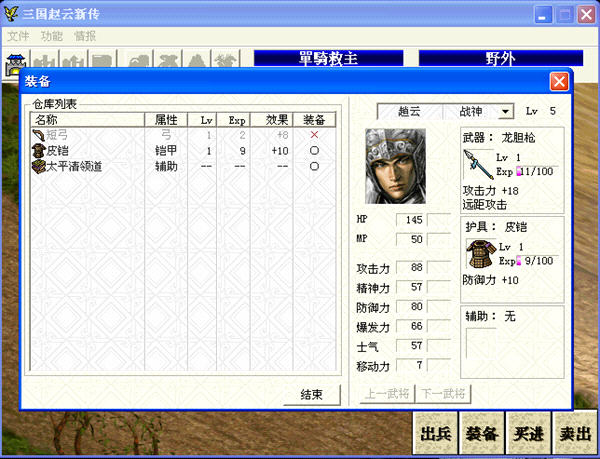Click the 装备 button at the bottom
The height and width of the screenshot is (459, 600).
point(482,434)
